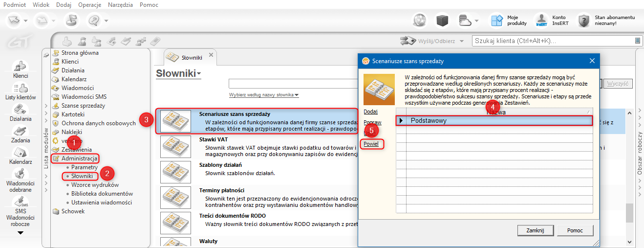644x248 pixels.
Task: Open the Podmiot menu
Action: 14,4
